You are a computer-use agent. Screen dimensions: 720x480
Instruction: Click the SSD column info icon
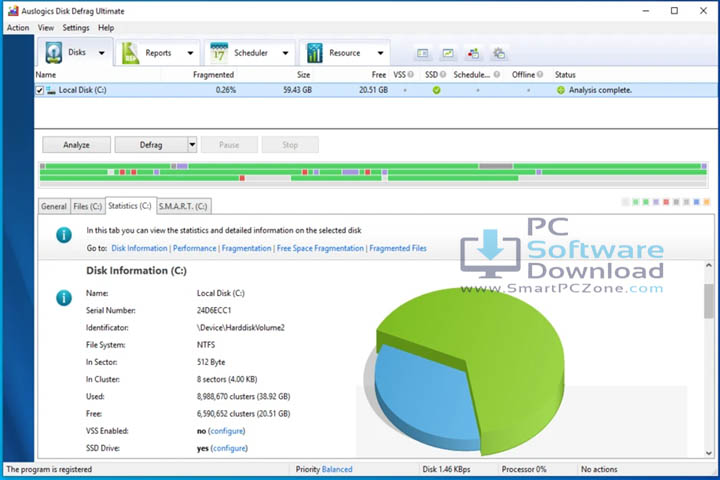click(443, 74)
